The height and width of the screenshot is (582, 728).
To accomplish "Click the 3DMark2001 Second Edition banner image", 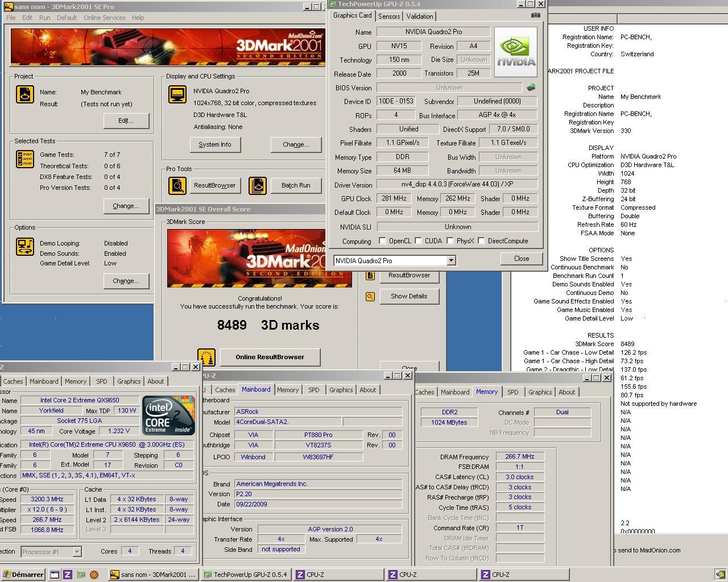I will pyautogui.click(x=167, y=47).
